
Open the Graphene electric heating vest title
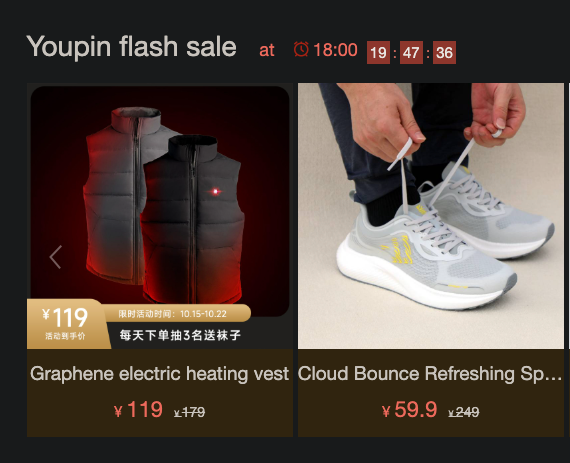point(159,374)
